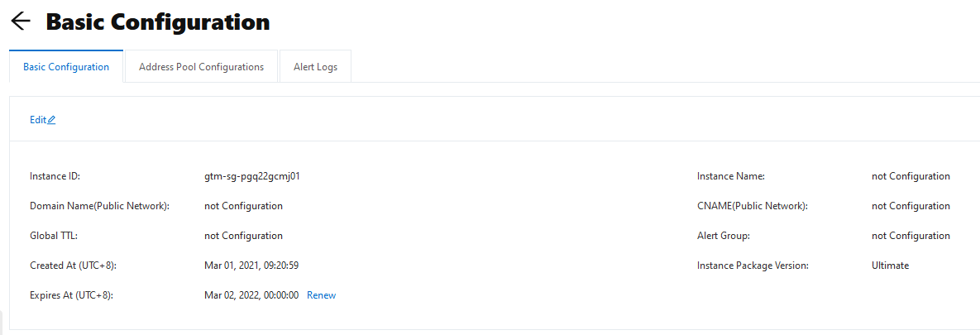Image resolution: width=980 pixels, height=335 pixels.
Task: Click the Ultimate package version value
Action: click(890, 266)
